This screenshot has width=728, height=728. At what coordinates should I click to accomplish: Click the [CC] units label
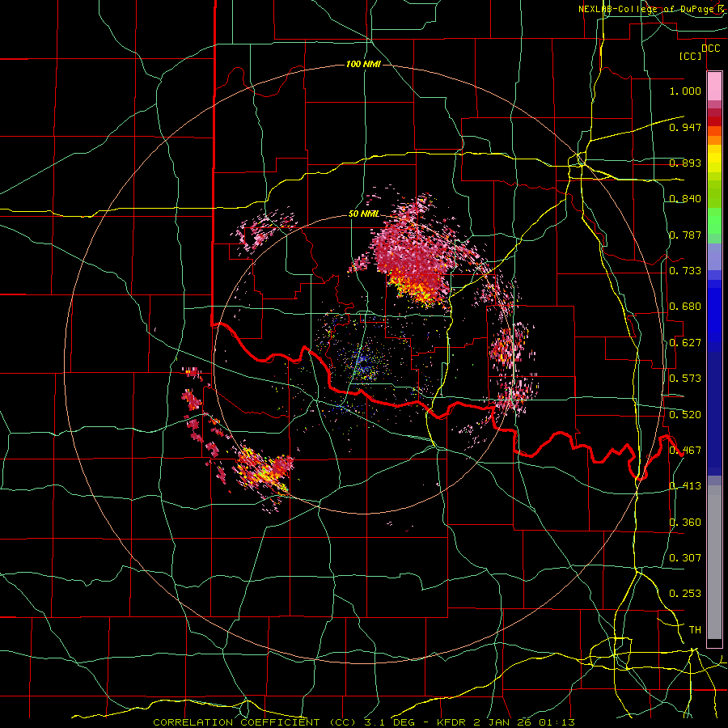[691, 56]
